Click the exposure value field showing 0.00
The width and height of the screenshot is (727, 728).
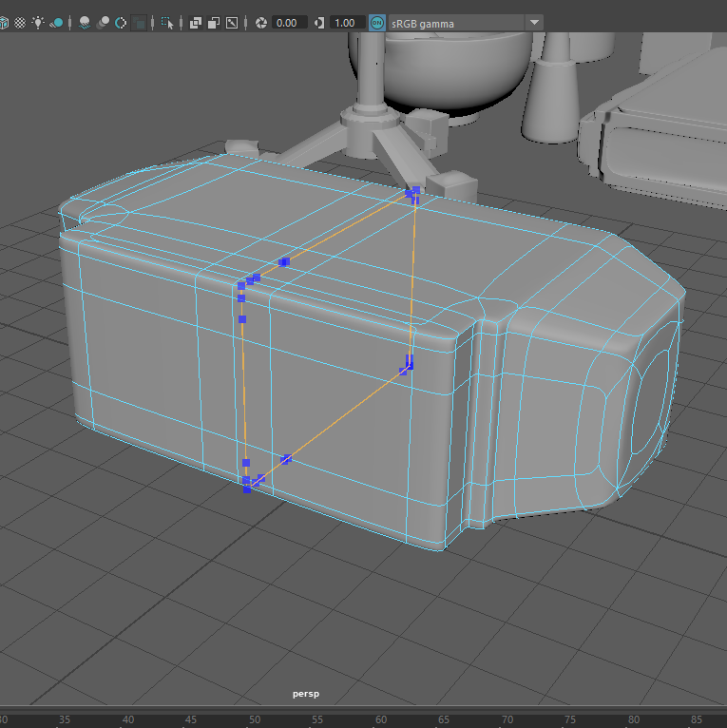click(x=290, y=22)
